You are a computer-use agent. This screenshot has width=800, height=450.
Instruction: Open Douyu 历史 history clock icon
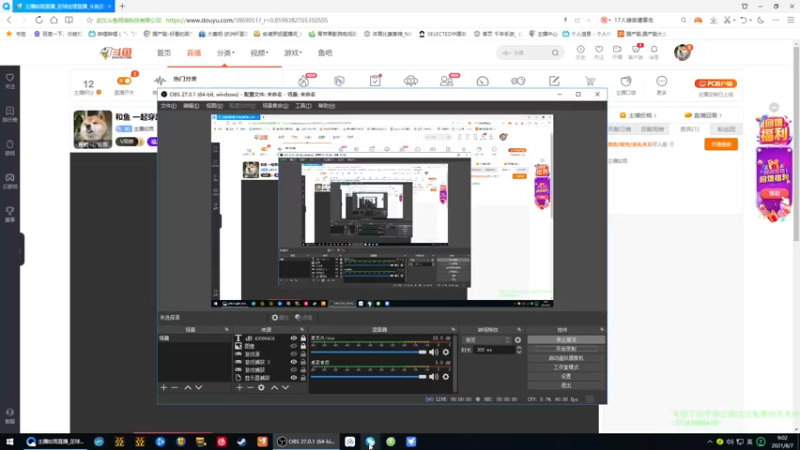pyautogui.click(x=581, y=52)
